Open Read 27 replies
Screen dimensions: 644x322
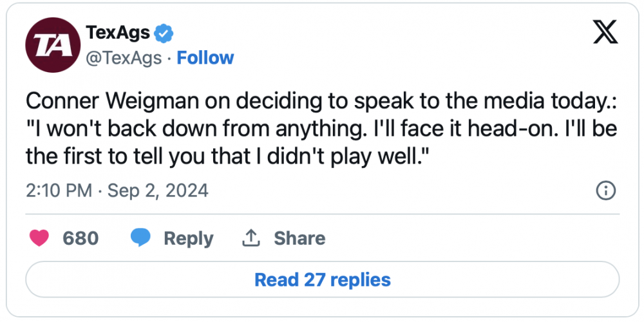tap(322, 280)
